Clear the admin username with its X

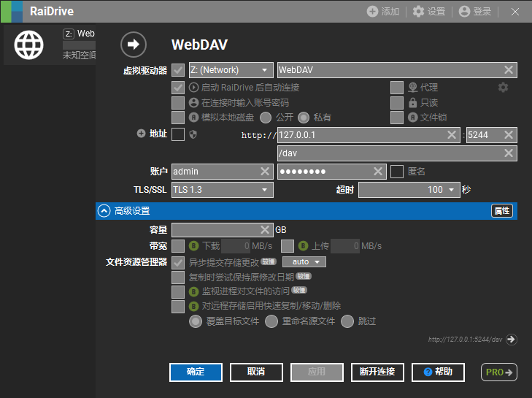click(265, 172)
